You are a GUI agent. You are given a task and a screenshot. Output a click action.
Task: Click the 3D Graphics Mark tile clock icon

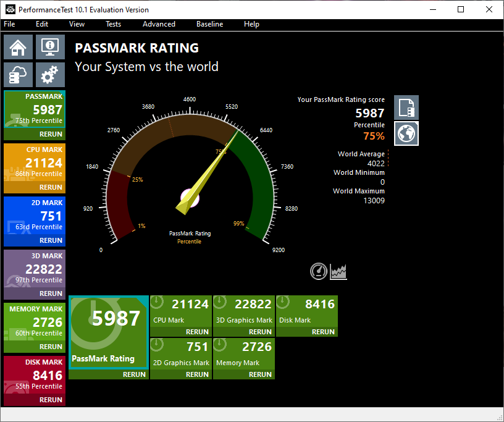(219, 302)
